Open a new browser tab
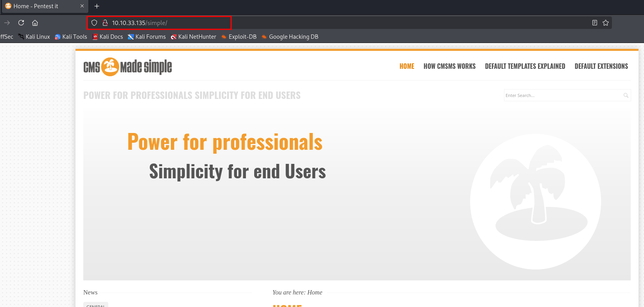This screenshot has width=644, height=307. coord(97,6)
